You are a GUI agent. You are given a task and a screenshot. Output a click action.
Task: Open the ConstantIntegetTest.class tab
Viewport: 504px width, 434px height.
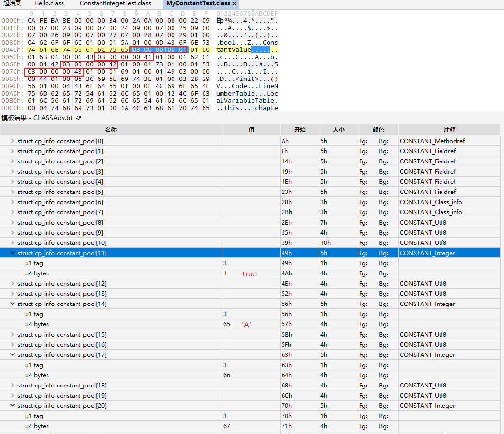[x=115, y=3]
